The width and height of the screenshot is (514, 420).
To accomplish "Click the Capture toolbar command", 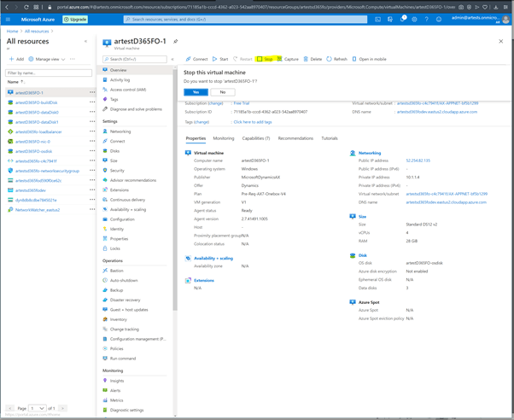I will 288,59.
